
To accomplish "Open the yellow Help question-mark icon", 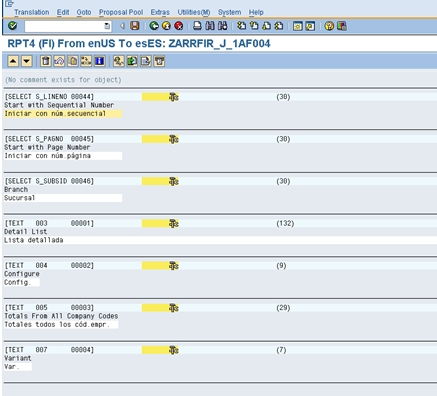I will point(329,26).
